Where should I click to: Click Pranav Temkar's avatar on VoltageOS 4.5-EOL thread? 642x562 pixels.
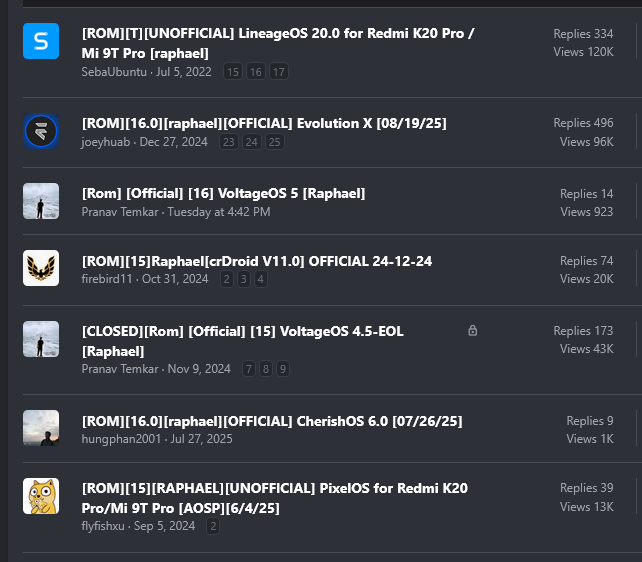[x=41, y=339]
